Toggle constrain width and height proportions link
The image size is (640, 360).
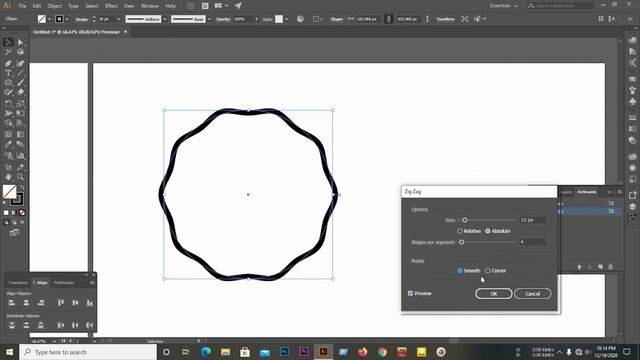tap(389, 19)
